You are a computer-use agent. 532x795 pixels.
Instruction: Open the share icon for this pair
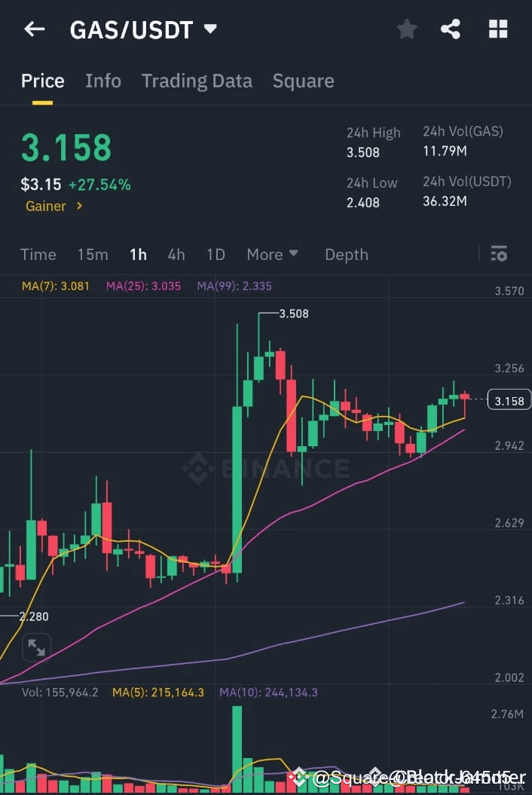pyautogui.click(x=451, y=29)
